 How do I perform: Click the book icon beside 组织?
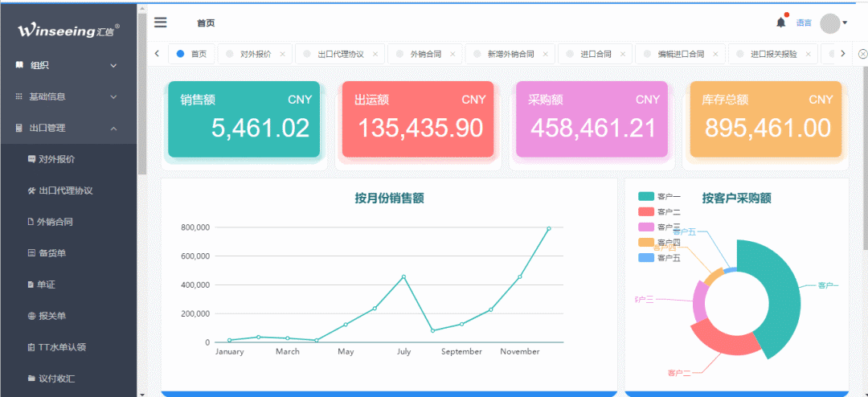click(x=19, y=65)
